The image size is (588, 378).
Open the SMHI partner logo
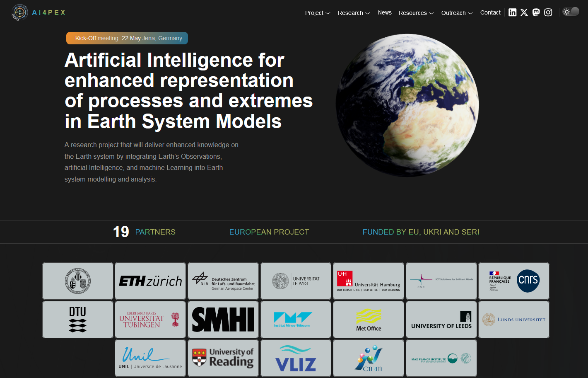[223, 320]
